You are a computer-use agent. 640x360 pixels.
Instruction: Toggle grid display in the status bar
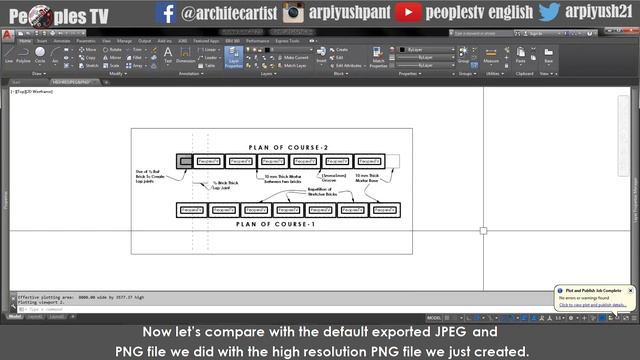(x=447, y=318)
